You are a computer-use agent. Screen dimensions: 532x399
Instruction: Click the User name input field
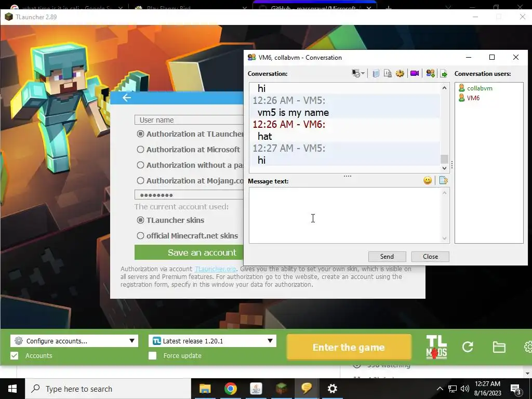tap(189, 120)
